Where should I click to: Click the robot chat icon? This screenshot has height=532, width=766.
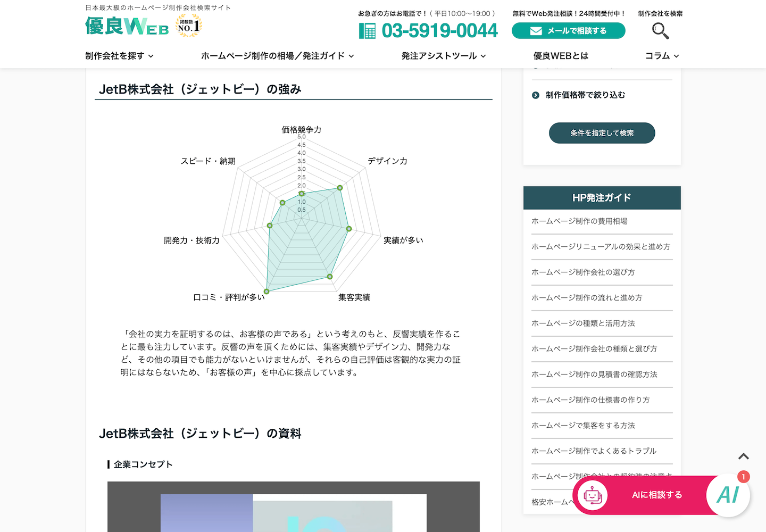(x=593, y=495)
